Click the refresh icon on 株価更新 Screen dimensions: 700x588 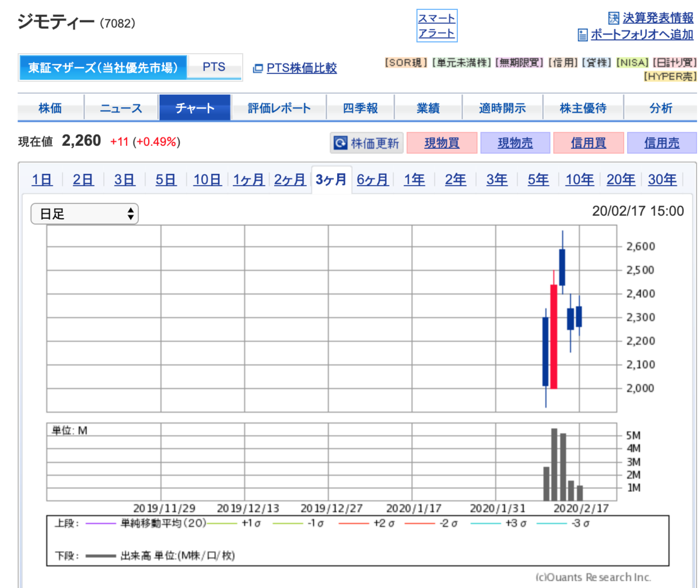[339, 143]
